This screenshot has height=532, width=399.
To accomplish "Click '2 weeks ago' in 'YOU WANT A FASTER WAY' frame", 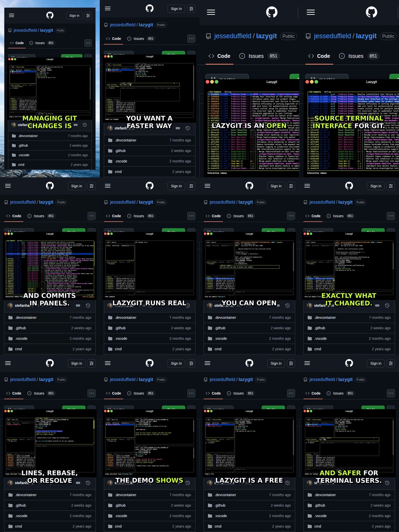I will [181, 151].
